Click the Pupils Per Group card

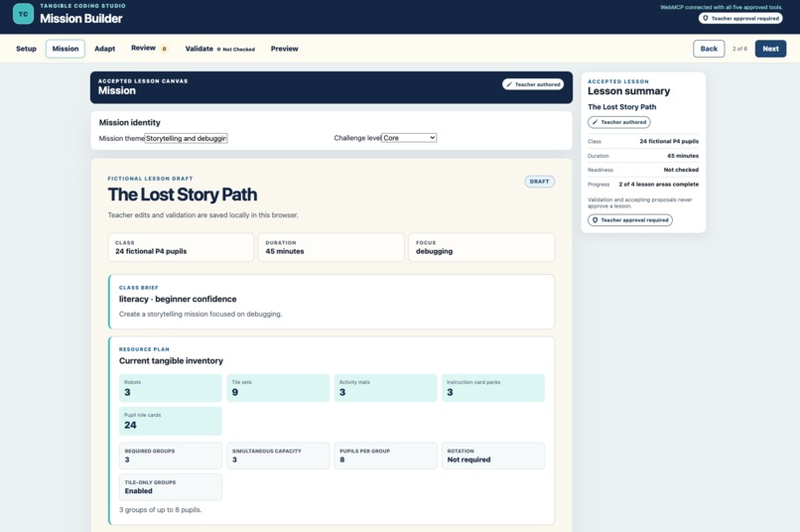(386, 456)
